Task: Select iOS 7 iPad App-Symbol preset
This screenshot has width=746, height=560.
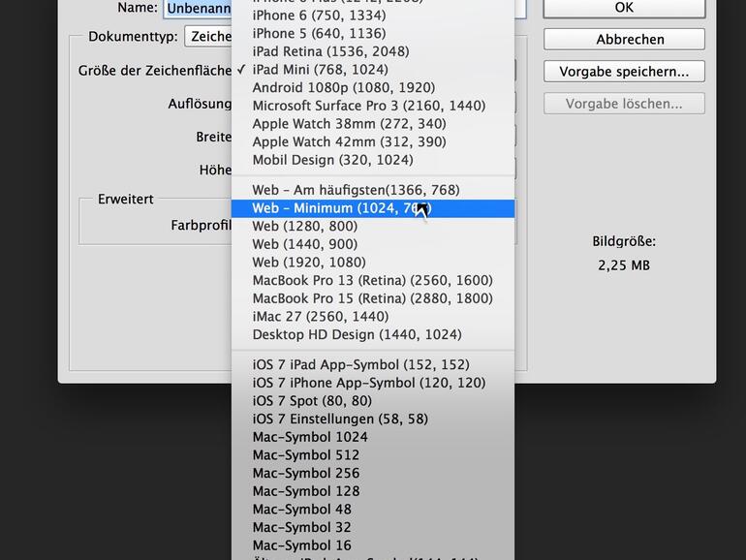Action: (373, 364)
